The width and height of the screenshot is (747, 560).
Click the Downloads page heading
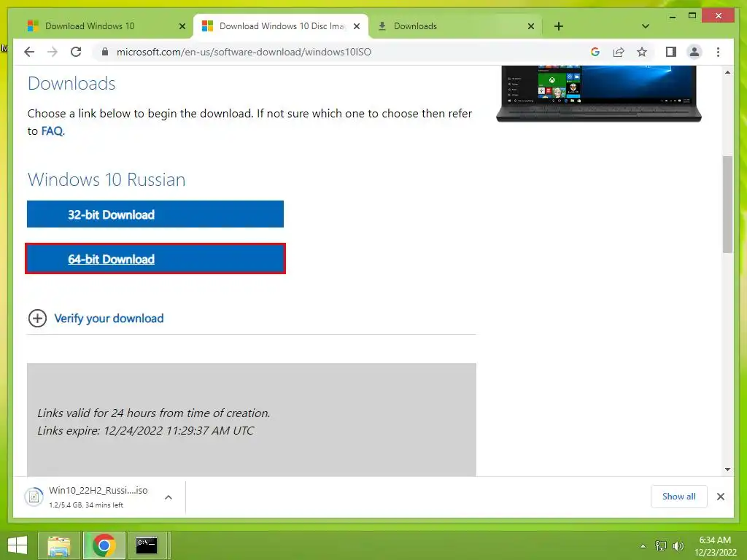click(71, 83)
